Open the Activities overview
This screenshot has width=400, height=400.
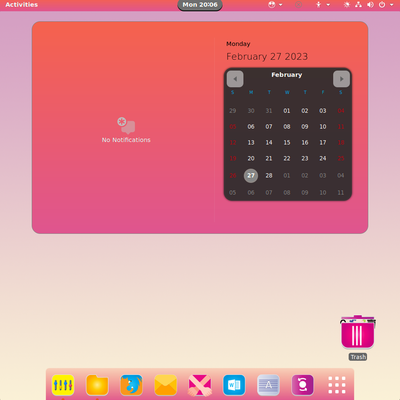pyautogui.click(x=22, y=5)
